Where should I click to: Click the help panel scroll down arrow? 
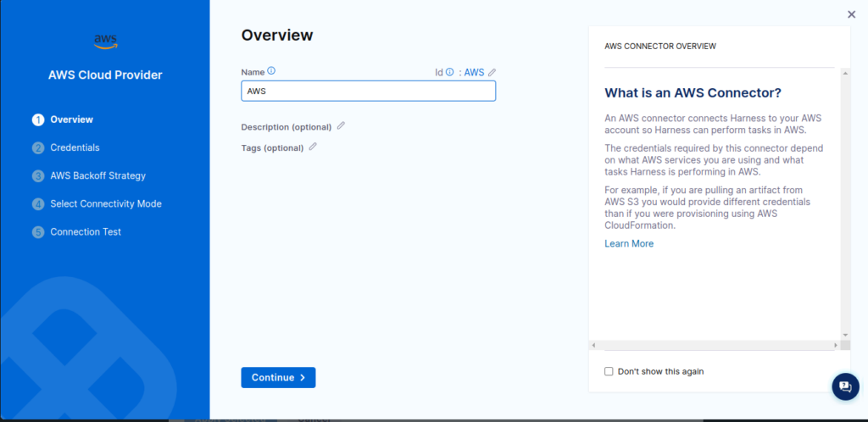point(844,335)
